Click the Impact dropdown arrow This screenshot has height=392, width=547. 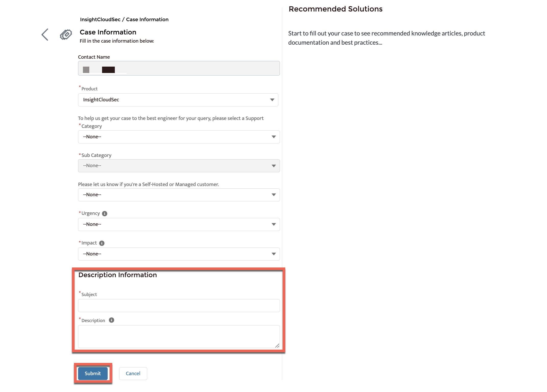tap(274, 254)
